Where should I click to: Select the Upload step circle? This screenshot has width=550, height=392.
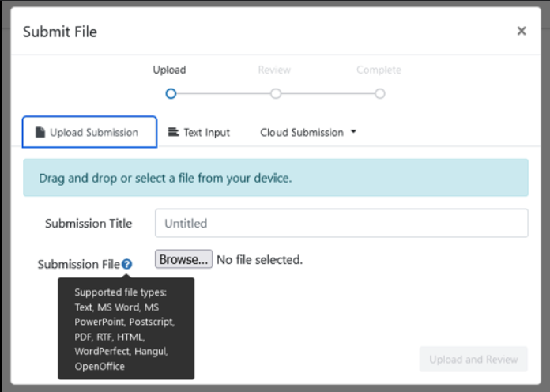coord(170,93)
